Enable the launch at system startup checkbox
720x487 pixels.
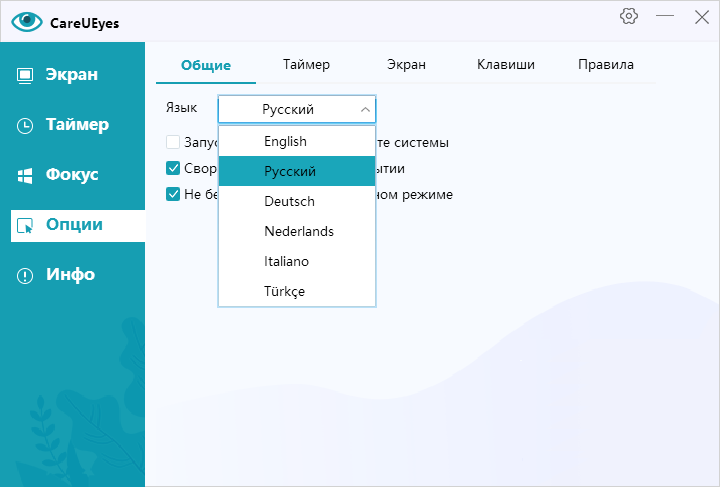point(173,142)
